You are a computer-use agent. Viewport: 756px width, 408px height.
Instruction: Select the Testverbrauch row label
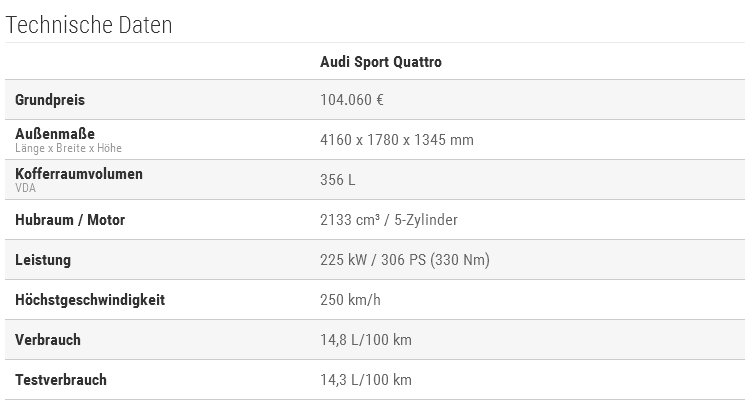tap(61, 380)
